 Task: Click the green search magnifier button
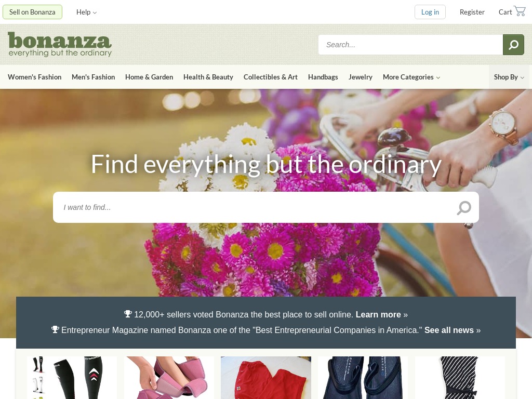513,45
